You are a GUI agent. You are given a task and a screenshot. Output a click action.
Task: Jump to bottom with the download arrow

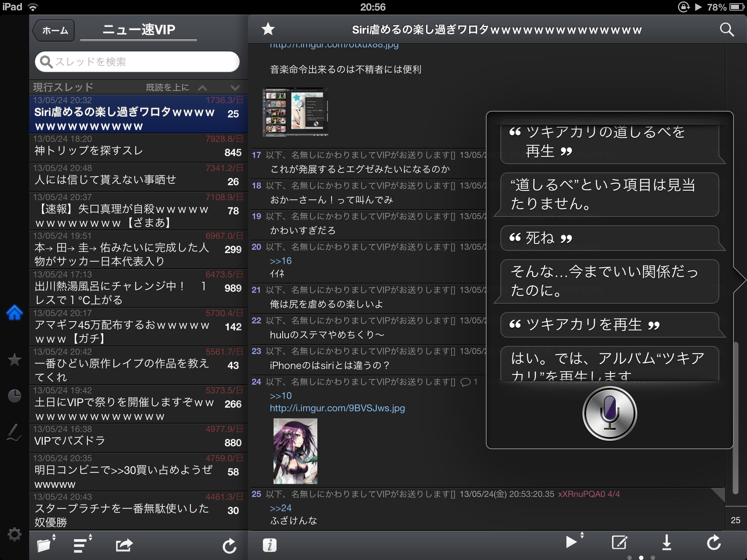(666, 542)
